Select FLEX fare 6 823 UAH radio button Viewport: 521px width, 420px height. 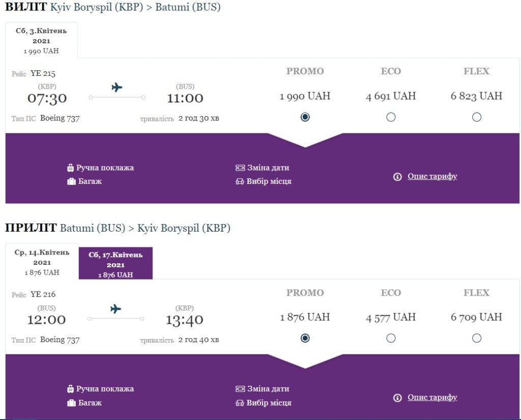(477, 117)
